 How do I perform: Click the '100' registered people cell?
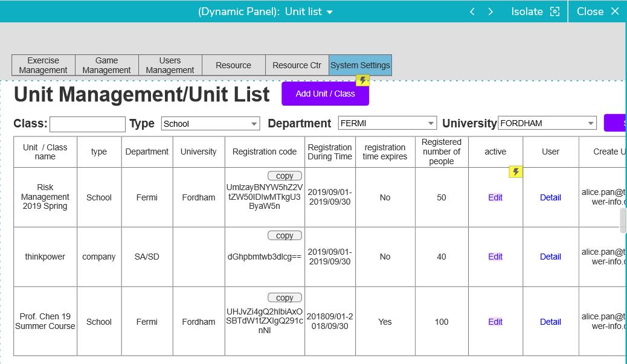coord(442,321)
